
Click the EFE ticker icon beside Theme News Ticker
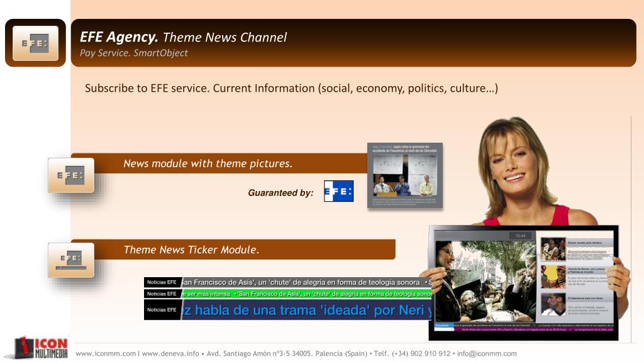71,260
